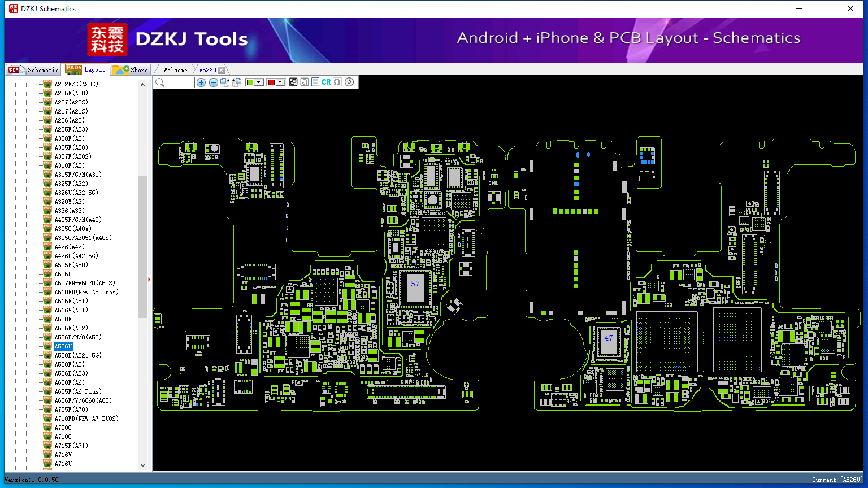Open the A325F(A32) entry
Screen dimensions: 868x488
tap(71, 184)
